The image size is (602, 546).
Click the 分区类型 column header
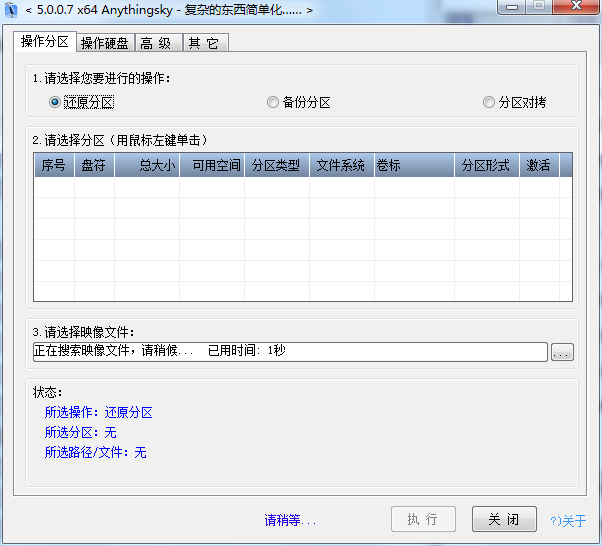tap(276, 165)
